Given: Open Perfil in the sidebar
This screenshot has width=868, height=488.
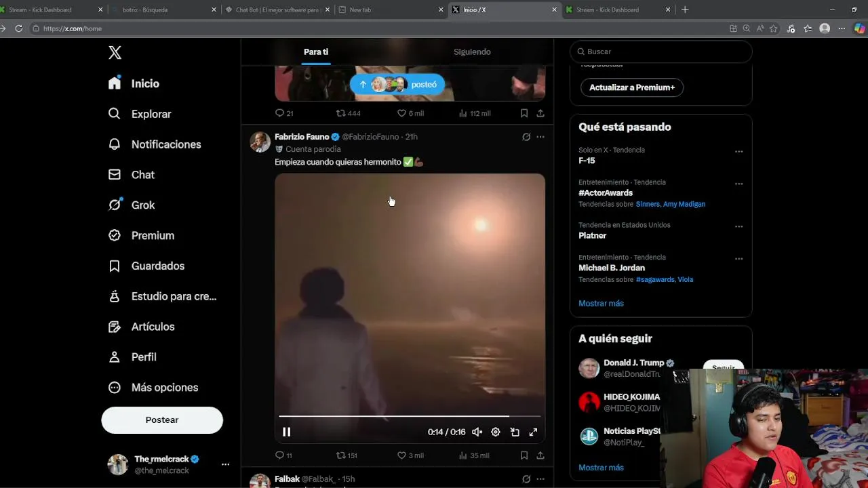Looking at the screenshot, I should point(132,357).
